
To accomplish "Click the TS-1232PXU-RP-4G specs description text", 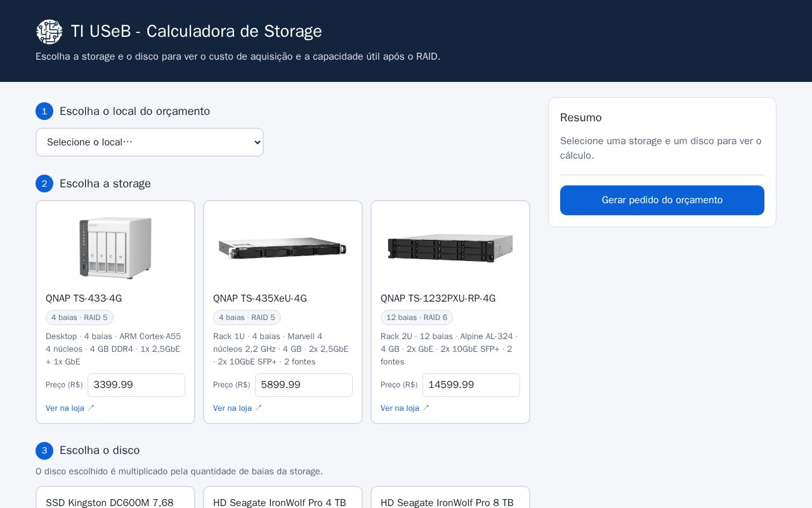I will pyautogui.click(x=449, y=349).
